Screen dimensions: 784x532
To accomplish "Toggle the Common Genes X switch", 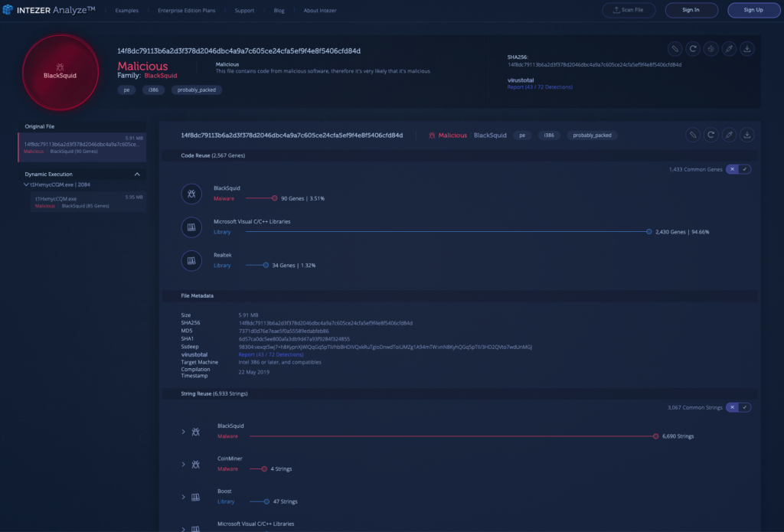I will coord(733,169).
